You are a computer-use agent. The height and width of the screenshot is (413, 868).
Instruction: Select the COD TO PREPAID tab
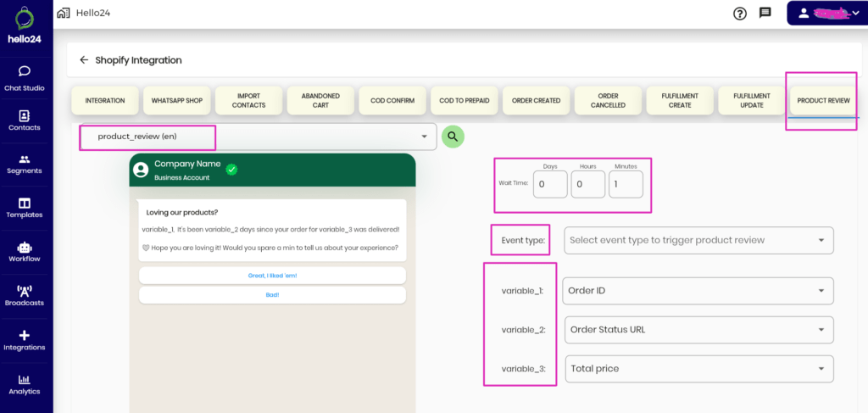(465, 101)
